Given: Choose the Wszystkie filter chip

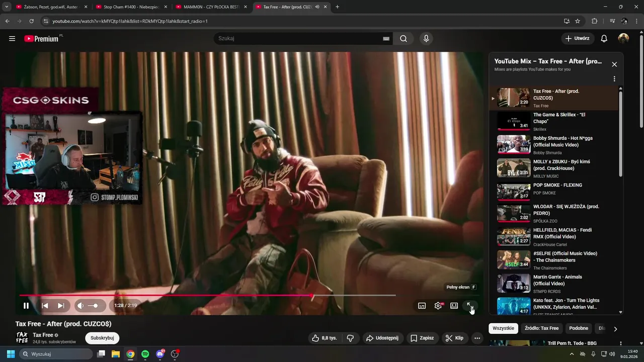Looking at the screenshot, I should (503, 328).
